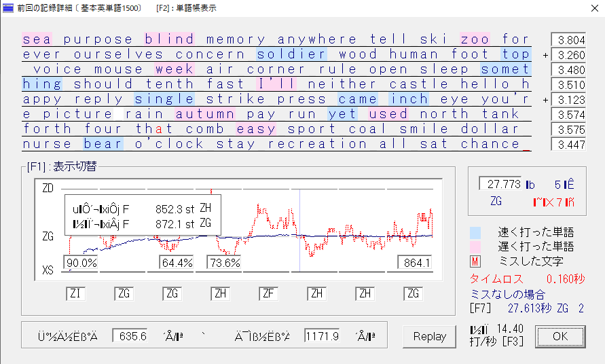The height and width of the screenshot is (364, 605).
Task: Click the タイムロス 0.160秒 text
Action: click(527, 278)
